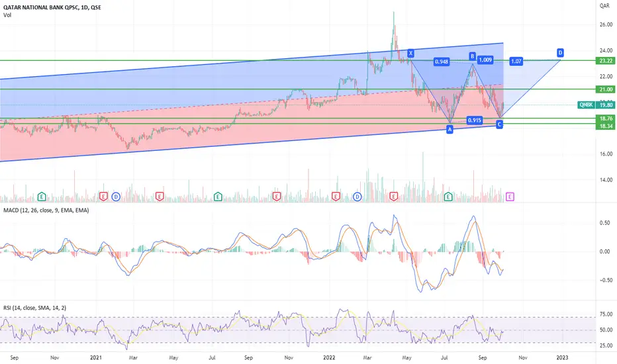Click the QAR currency label

click(x=604, y=5)
